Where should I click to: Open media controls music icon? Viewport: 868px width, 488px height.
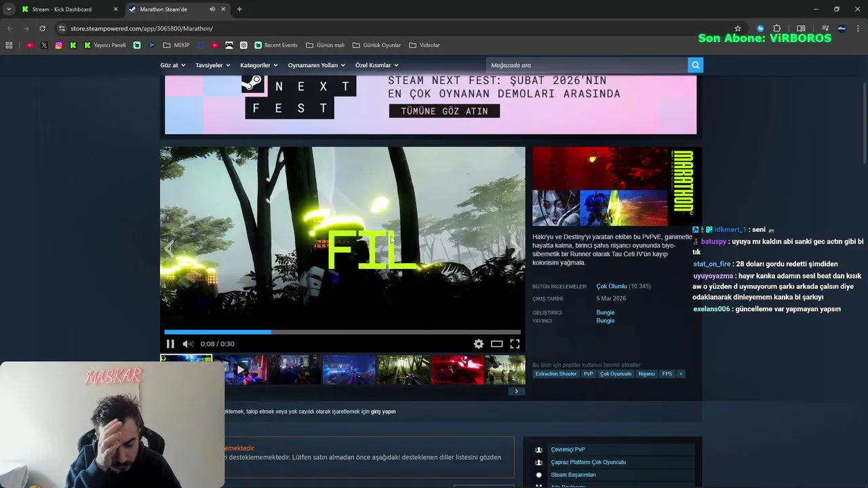pyautogui.click(x=825, y=28)
